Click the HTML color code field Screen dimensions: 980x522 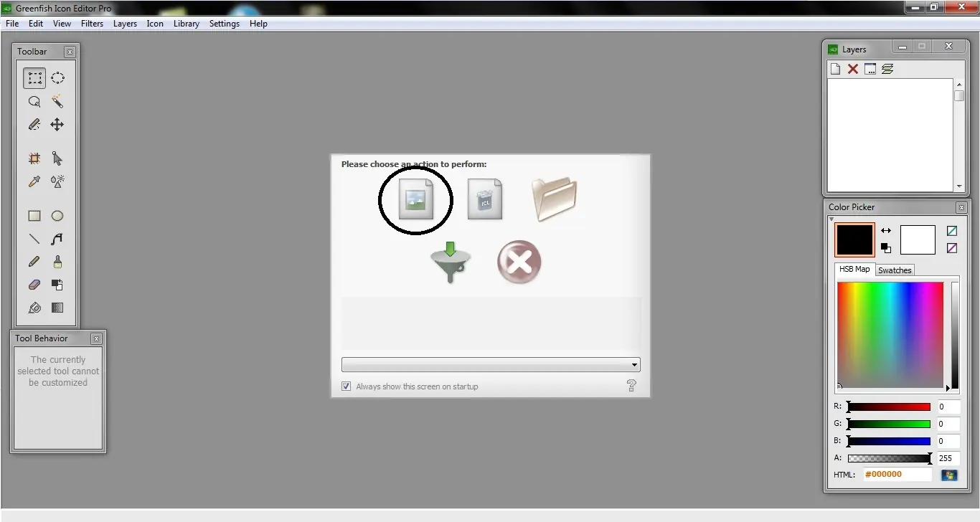897,475
